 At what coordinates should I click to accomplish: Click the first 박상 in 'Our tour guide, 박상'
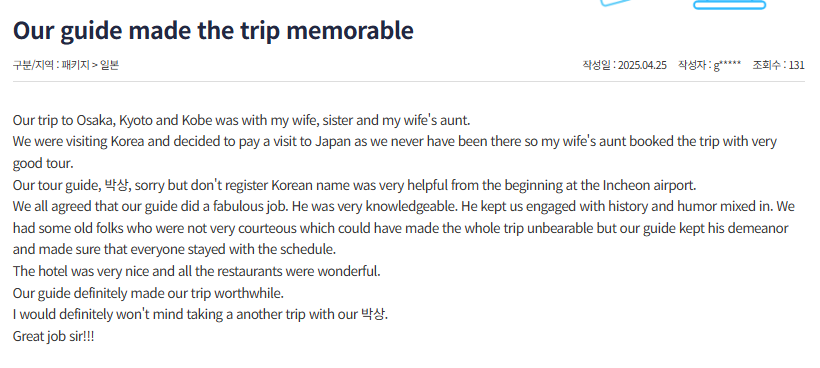coord(116,185)
